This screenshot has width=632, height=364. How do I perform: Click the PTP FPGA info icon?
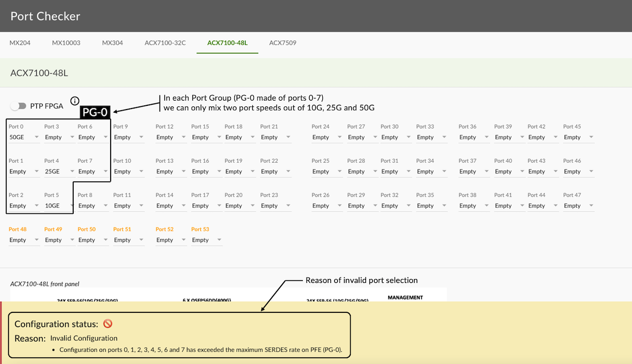coord(75,101)
